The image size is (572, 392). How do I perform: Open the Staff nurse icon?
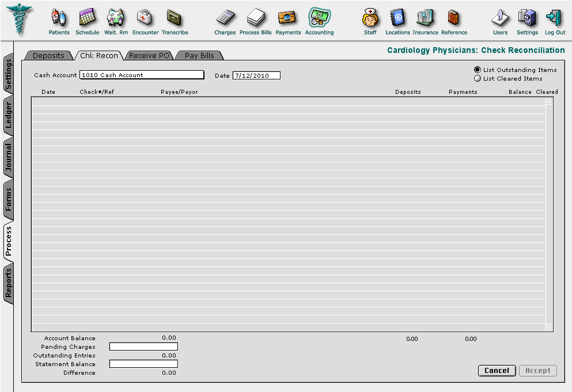coord(370,18)
